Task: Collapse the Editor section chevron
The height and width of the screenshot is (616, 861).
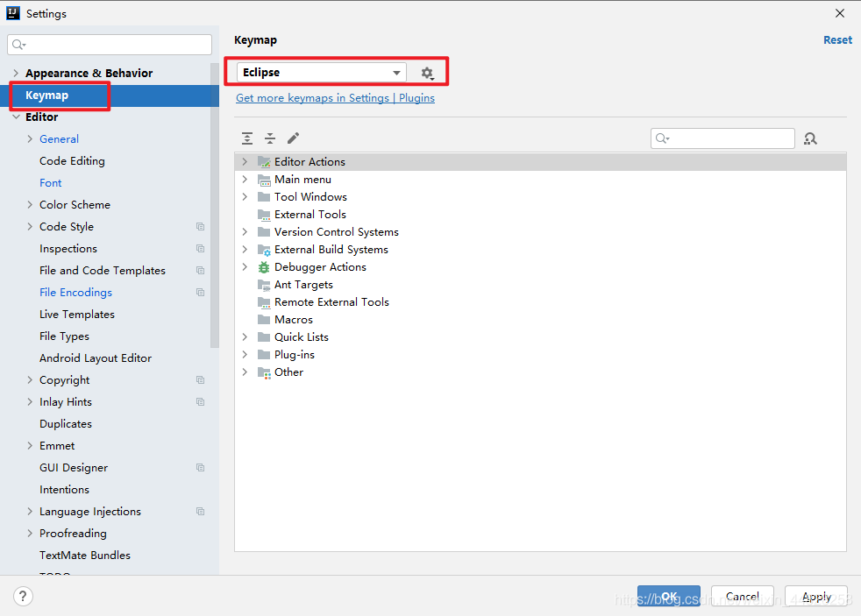Action: coord(16,117)
